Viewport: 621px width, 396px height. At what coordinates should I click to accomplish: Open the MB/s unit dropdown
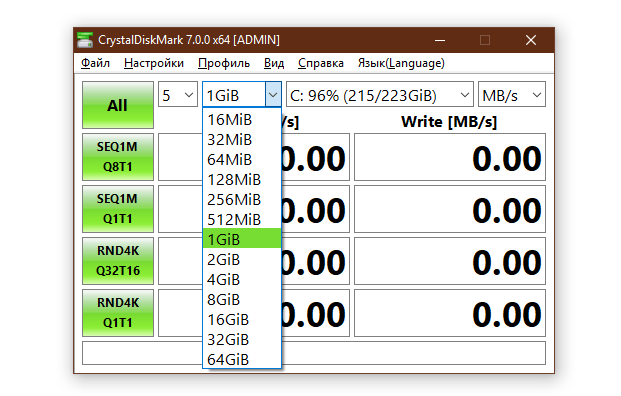[512, 94]
